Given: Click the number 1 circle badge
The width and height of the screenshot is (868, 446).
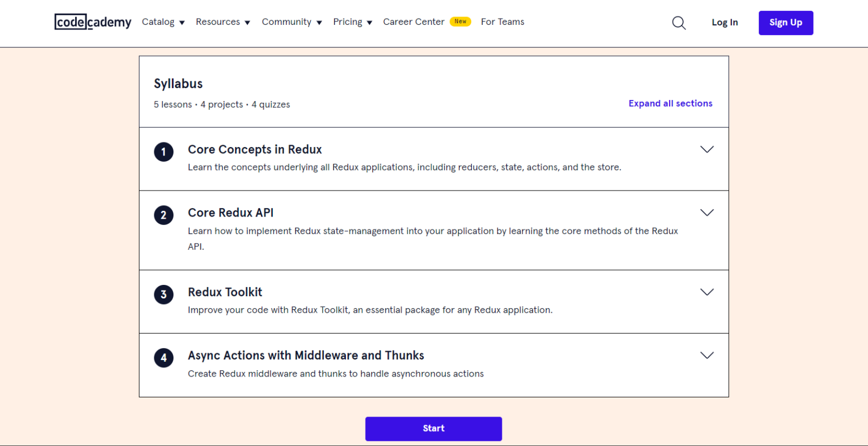Looking at the screenshot, I should (164, 151).
